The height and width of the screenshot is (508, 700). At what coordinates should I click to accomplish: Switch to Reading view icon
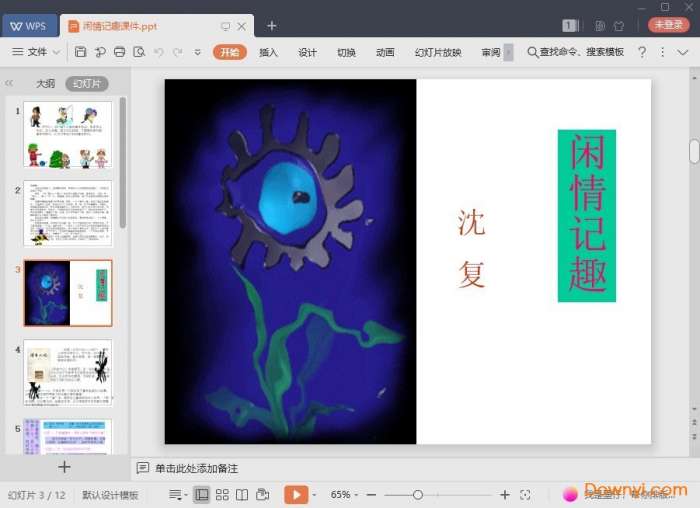[242, 495]
